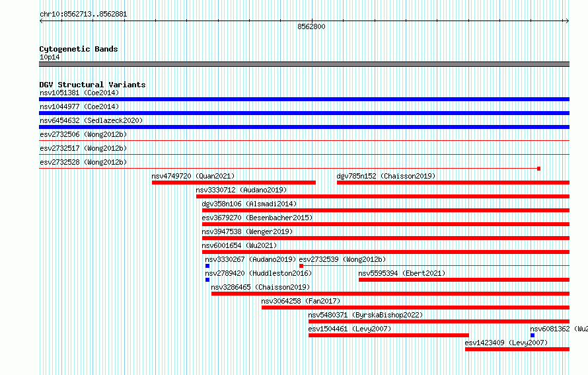The image size is (588, 375).
Task: Click nsv3286465 (Chaisson2019) label
Action: 260,287
